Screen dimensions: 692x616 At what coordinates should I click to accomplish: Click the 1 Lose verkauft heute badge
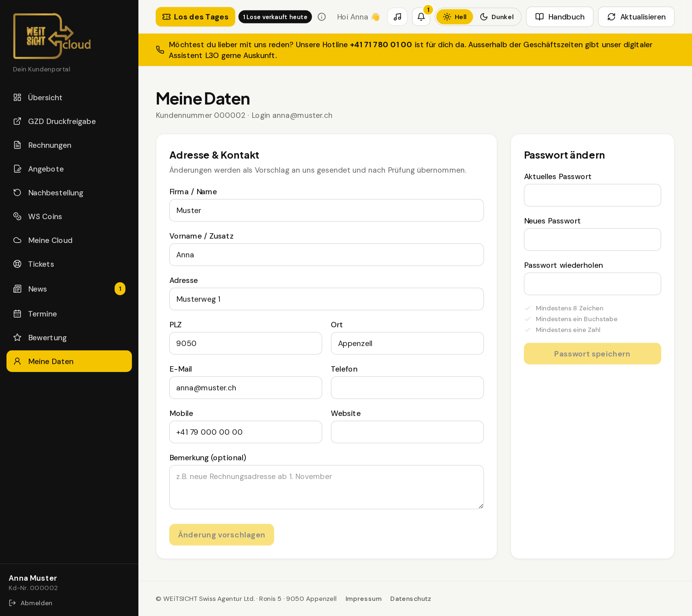click(x=275, y=17)
